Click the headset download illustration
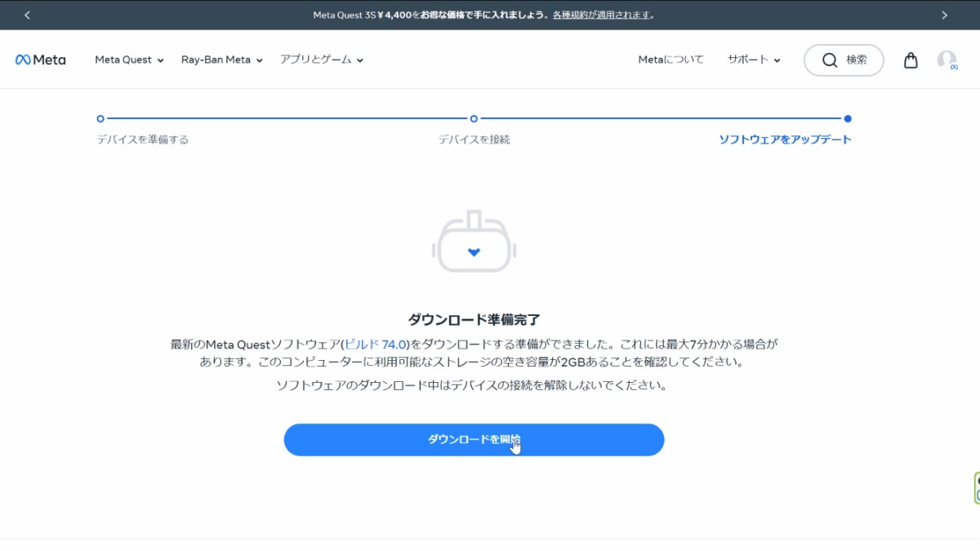The image size is (980, 551). [474, 242]
